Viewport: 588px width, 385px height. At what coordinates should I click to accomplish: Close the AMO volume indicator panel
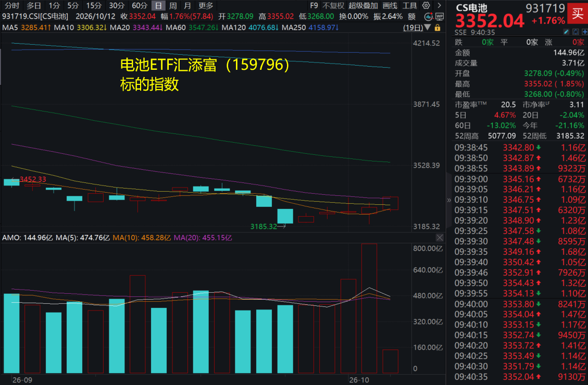(x=440, y=238)
